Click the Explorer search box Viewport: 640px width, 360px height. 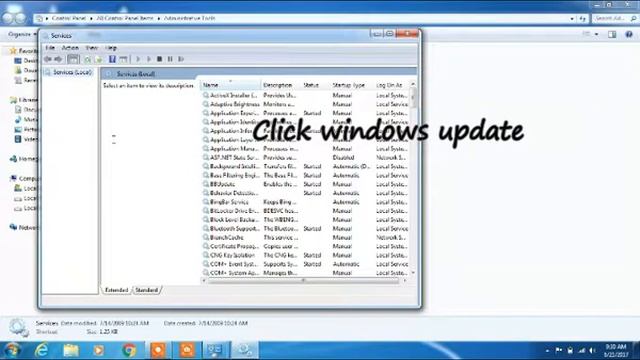[x=614, y=18]
